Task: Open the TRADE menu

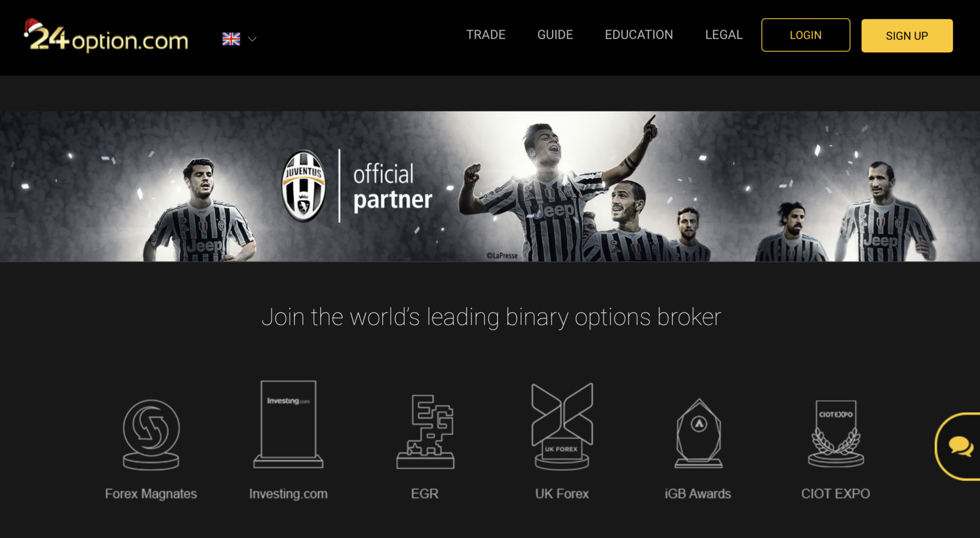Action: click(x=486, y=35)
